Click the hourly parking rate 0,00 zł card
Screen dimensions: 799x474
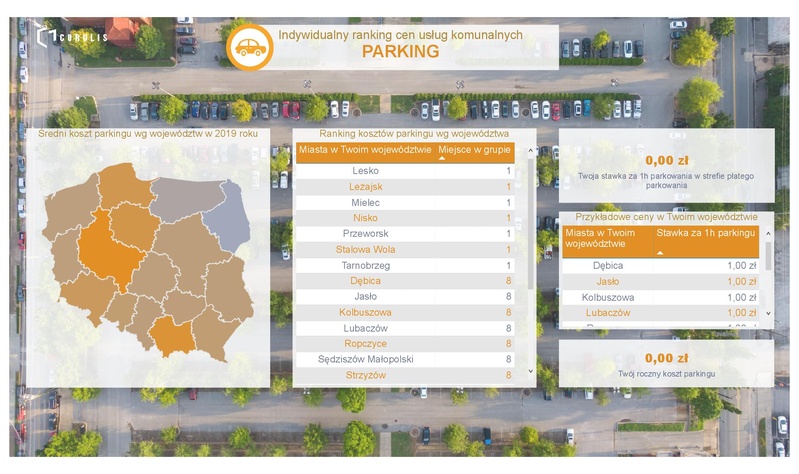[665, 167]
